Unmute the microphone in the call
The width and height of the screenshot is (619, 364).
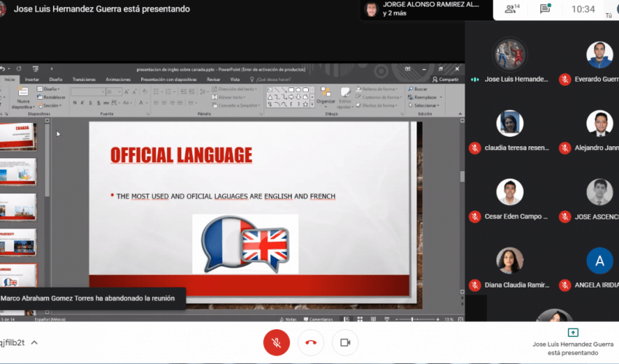tap(277, 342)
